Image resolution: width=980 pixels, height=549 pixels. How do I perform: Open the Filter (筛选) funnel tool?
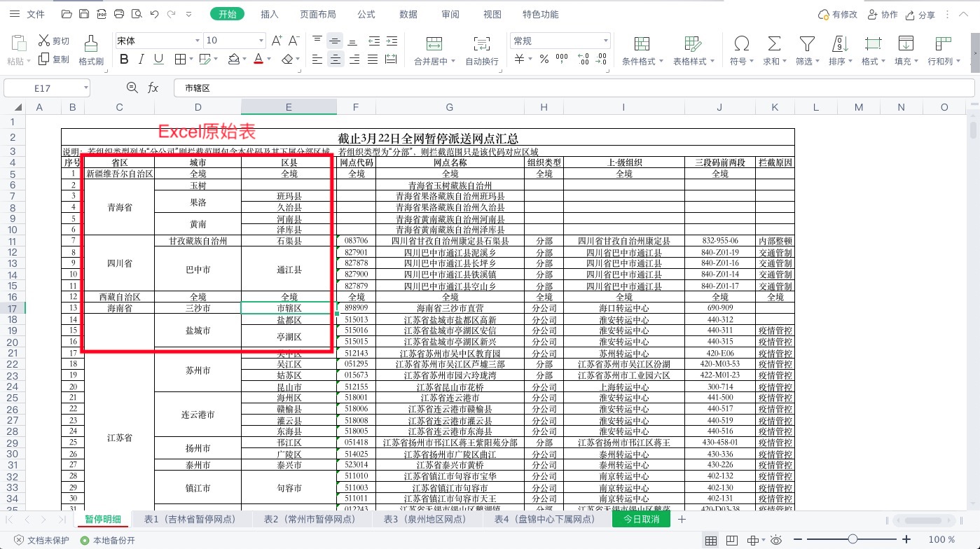(x=807, y=44)
